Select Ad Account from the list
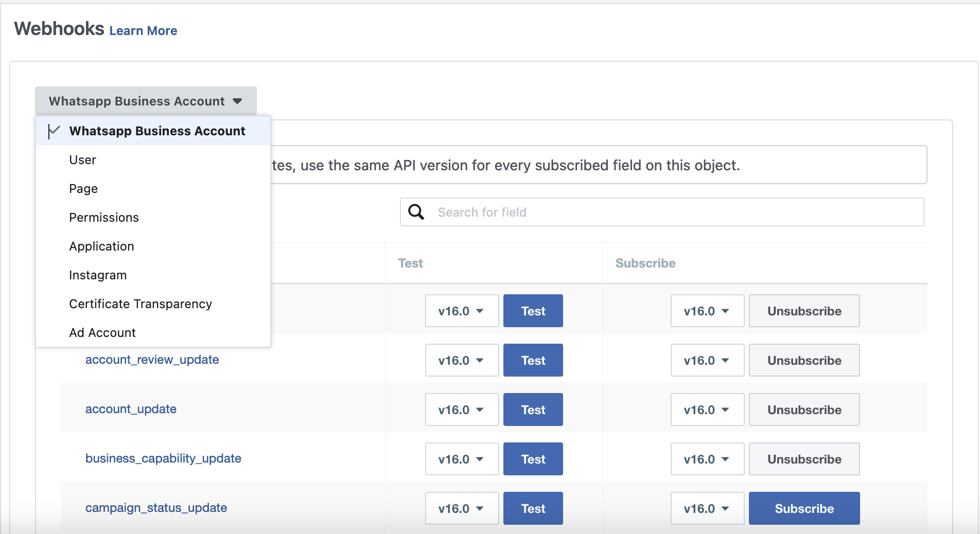This screenshot has height=534, width=980. [x=153, y=332]
